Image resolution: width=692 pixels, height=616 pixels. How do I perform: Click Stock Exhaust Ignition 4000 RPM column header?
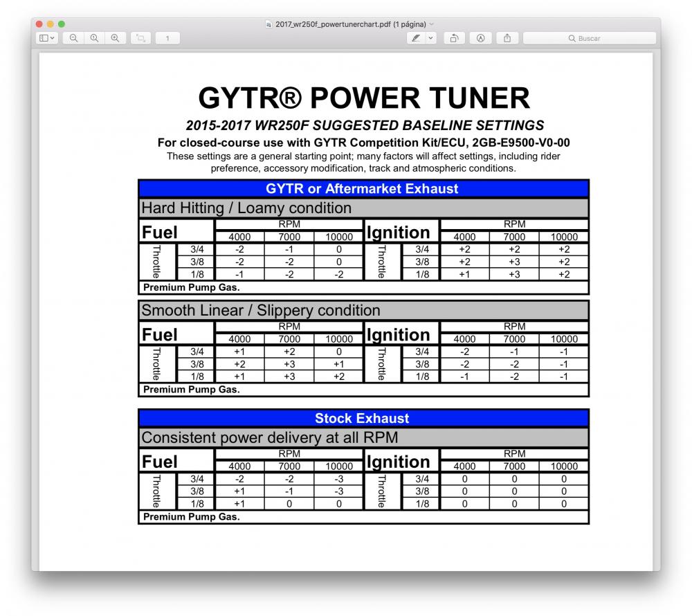[x=464, y=466]
